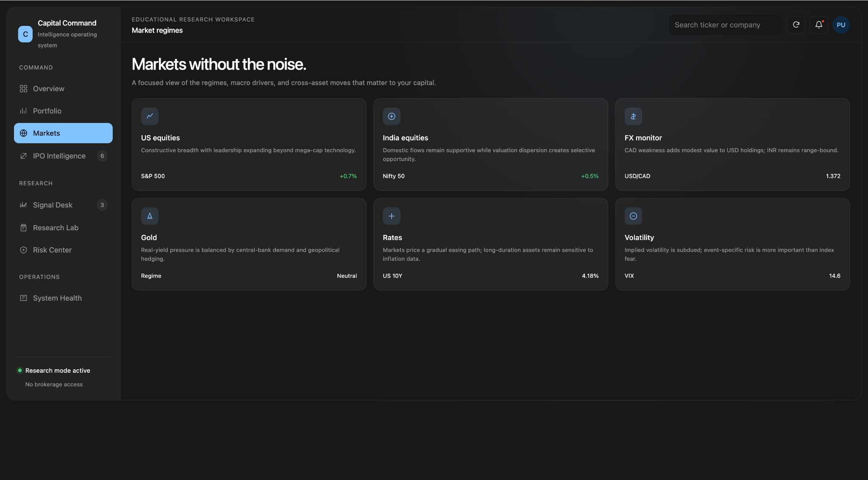Select Markets nav item
The height and width of the screenshot is (480, 868).
[x=63, y=133]
